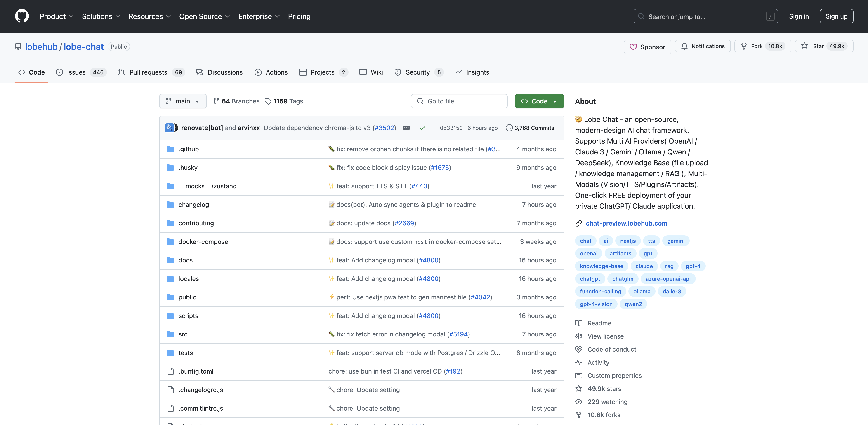Click the locales folder icon

point(170,278)
